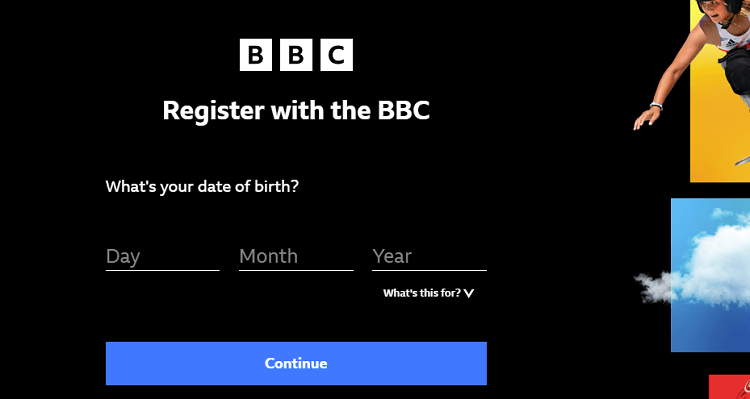This screenshot has width=750, height=399.
Task: Click the word BBC in the heading
Action: 404,111
